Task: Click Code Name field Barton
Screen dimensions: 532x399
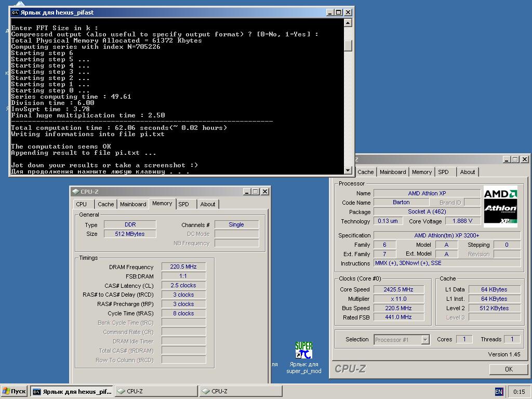Action: [401, 202]
